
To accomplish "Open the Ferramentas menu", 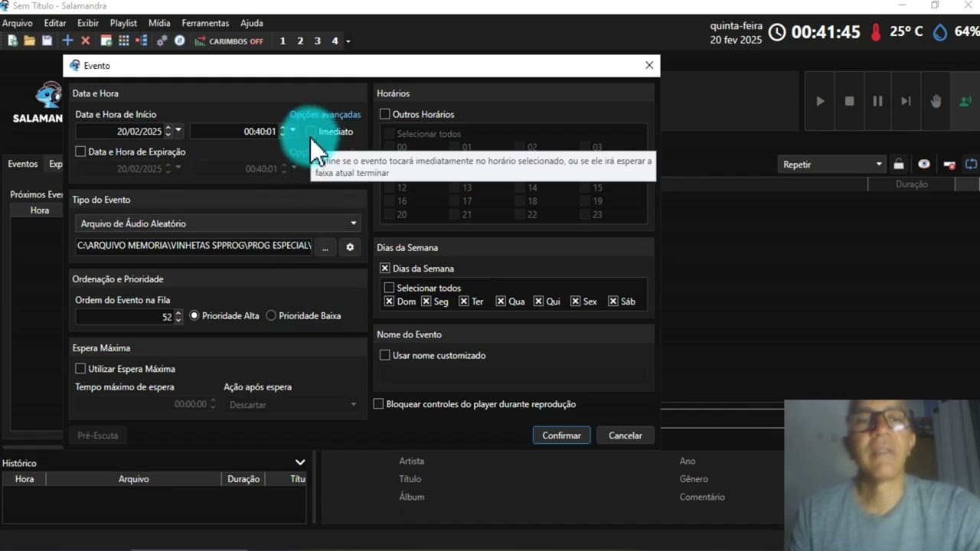I will 205,23.
